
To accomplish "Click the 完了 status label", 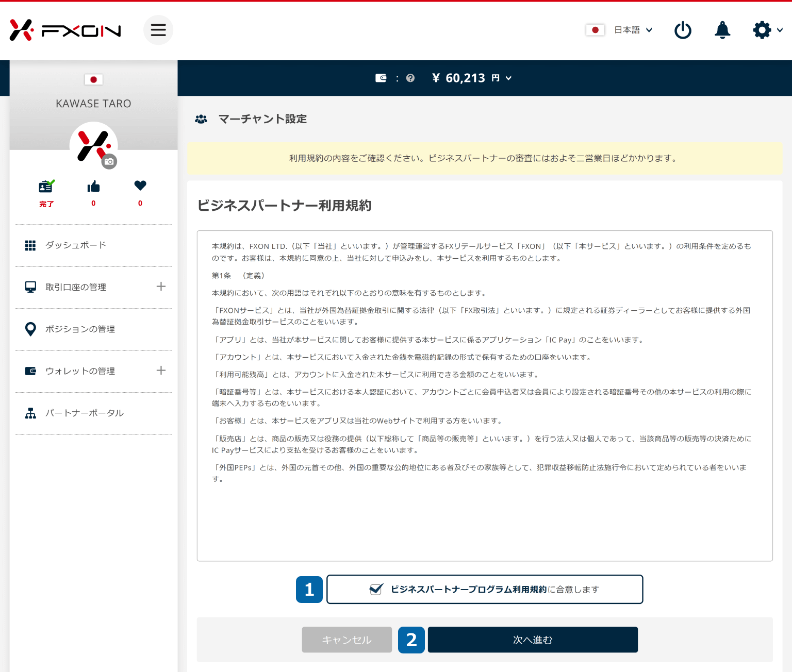I will click(46, 204).
